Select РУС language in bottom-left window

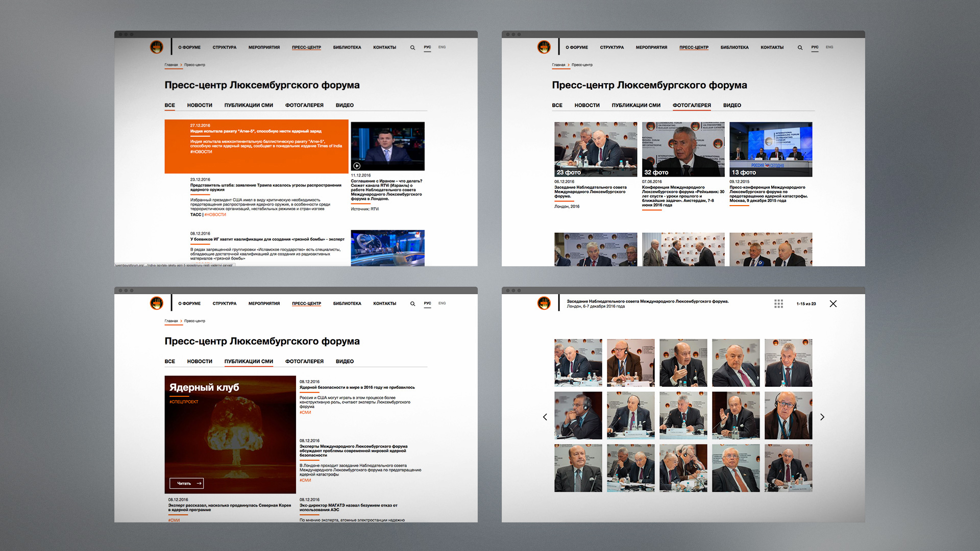coord(427,303)
